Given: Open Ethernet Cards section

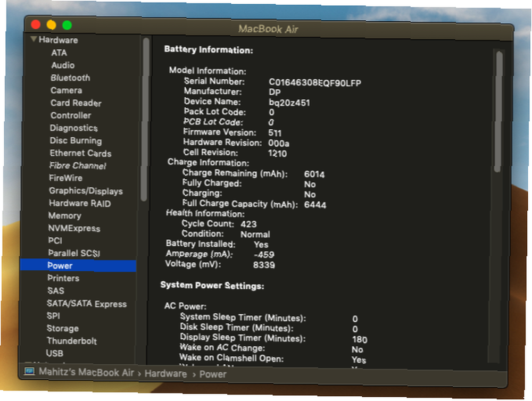Looking at the screenshot, I should pos(80,153).
